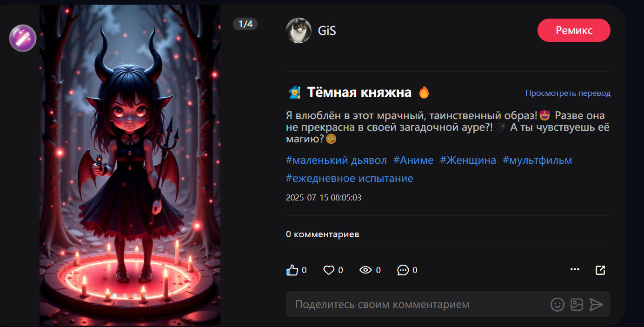Open GiS cat avatar profile

click(299, 31)
